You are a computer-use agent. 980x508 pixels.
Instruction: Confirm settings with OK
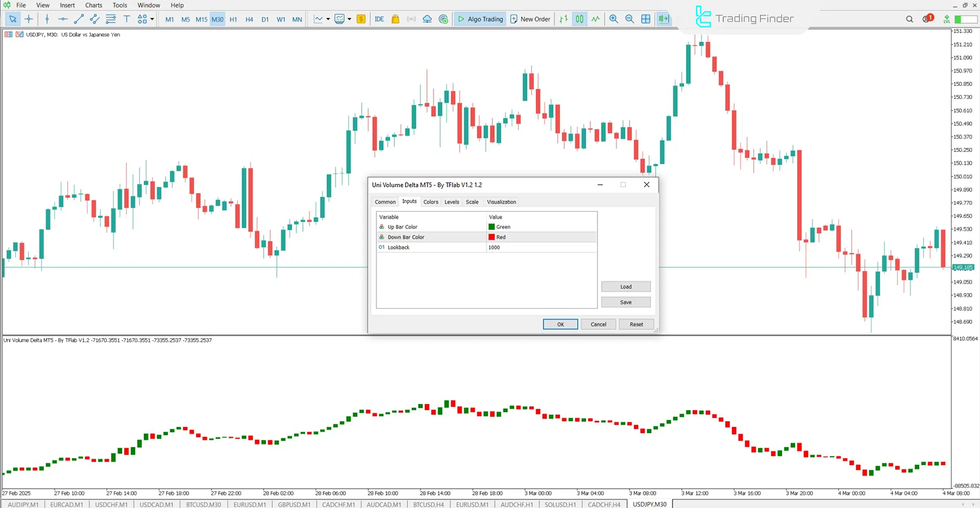[x=560, y=324]
